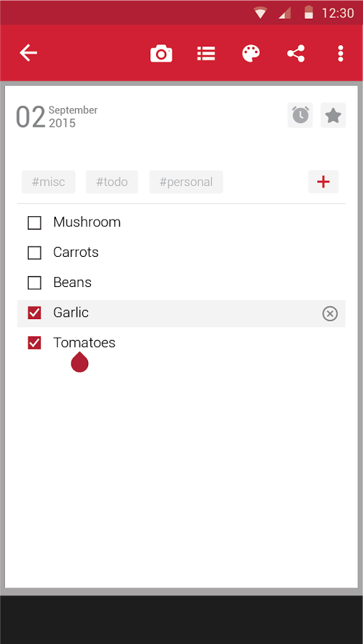Open the three-dot overflow menu
The image size is (363, 644).
coord(340,54)
